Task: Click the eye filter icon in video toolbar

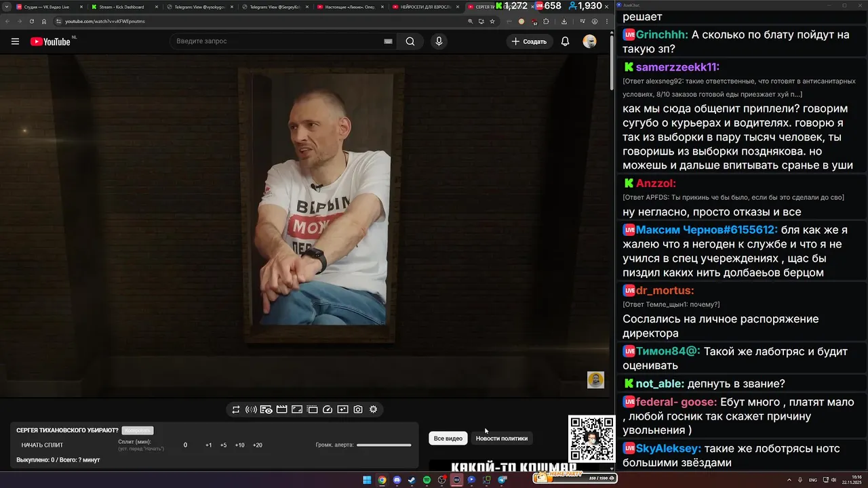Action: (266, 409)
